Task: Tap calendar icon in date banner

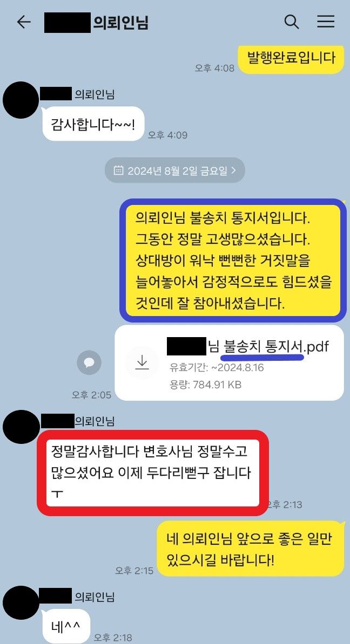Action: click(118, 170)
